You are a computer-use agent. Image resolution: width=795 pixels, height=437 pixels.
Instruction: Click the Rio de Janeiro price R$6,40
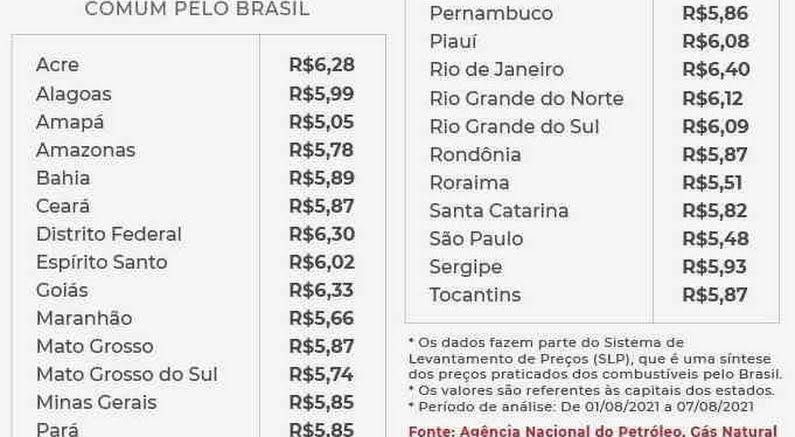(x=715, y=69)
